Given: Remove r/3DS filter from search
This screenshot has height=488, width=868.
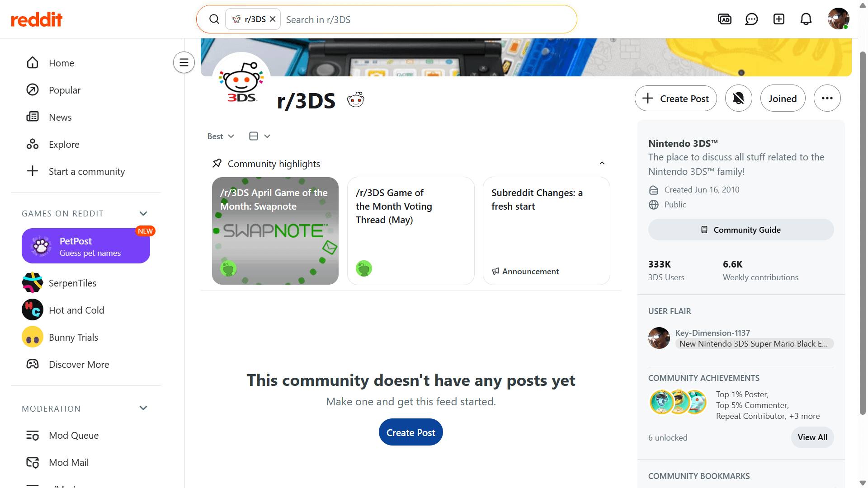Looking at the screenshot, I should pos(273,19).
